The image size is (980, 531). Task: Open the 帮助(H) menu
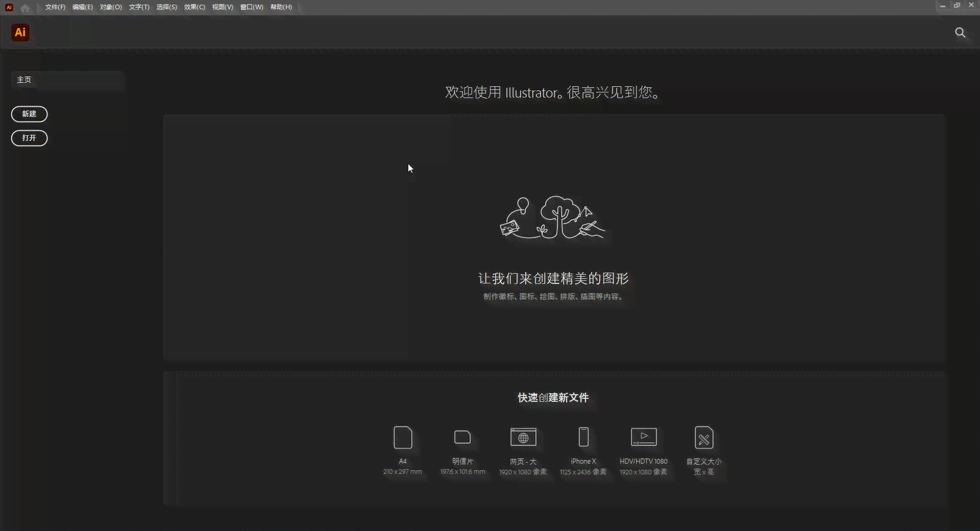tap(281, 7)
